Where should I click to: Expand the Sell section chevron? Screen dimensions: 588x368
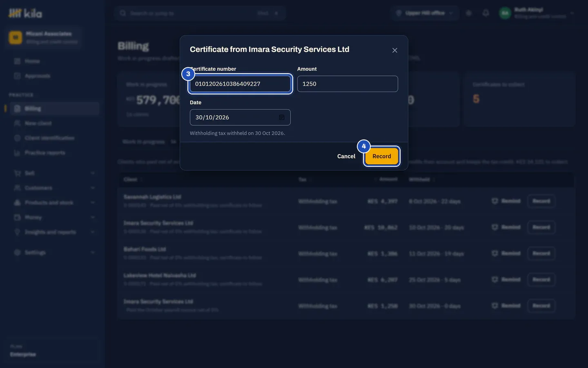pos(93,173)
